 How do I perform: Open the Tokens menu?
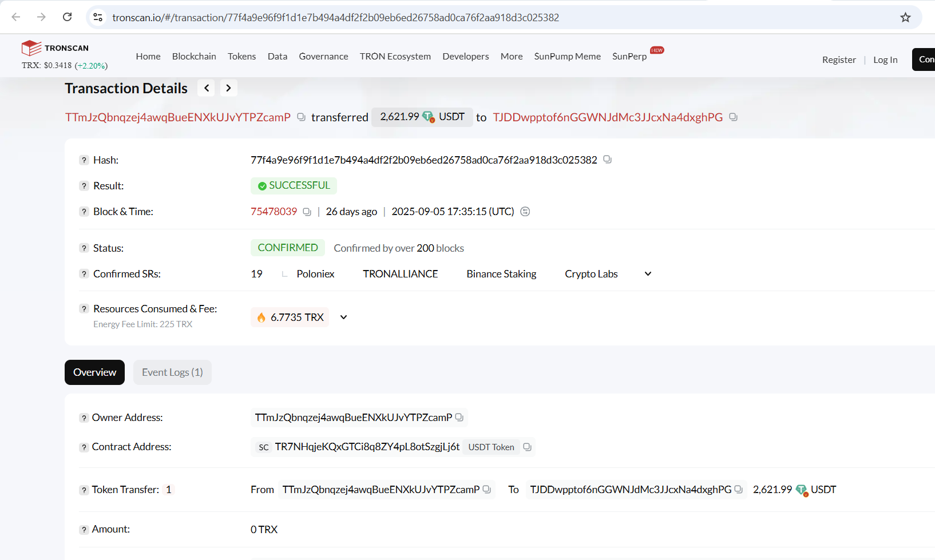[241, 56]
